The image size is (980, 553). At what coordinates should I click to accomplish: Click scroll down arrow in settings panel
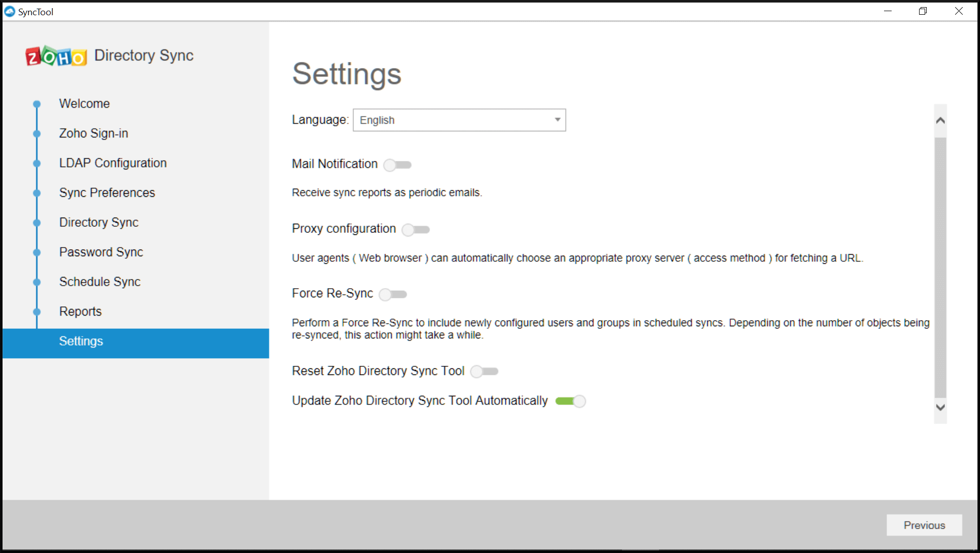(940, 407)
